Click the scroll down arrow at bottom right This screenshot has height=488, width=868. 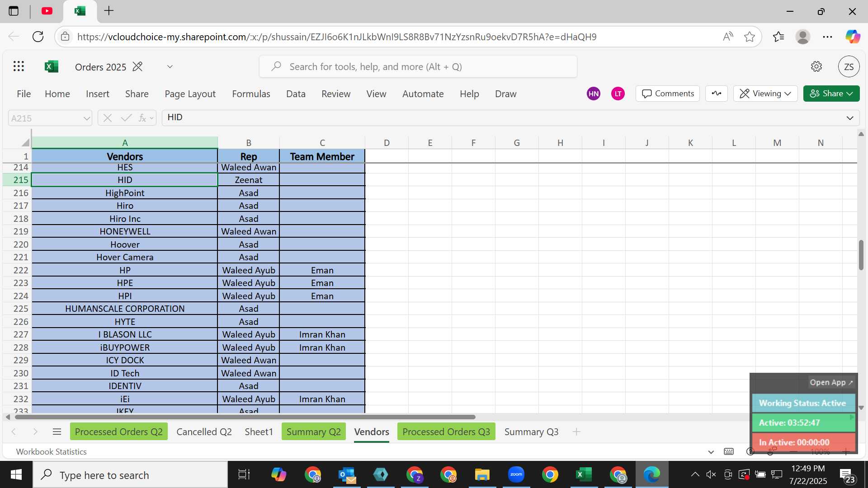click(x=861, y=408)
